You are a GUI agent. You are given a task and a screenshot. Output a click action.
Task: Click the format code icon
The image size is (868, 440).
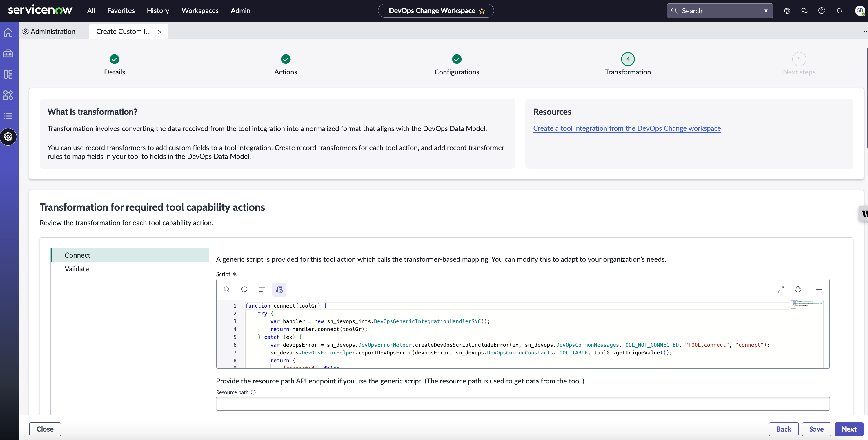click(x=262, y=289)
